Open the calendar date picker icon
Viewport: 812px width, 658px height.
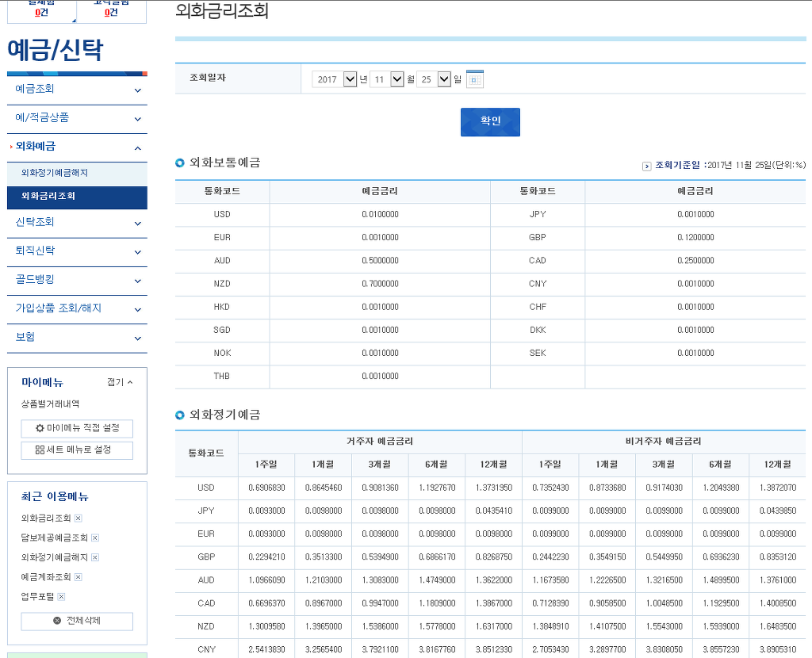coord(475,79)
